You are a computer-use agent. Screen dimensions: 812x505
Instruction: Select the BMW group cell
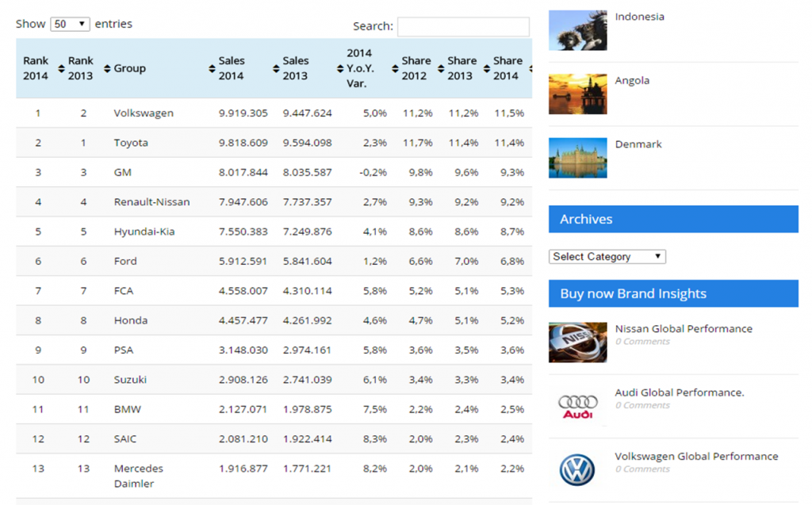128,409
